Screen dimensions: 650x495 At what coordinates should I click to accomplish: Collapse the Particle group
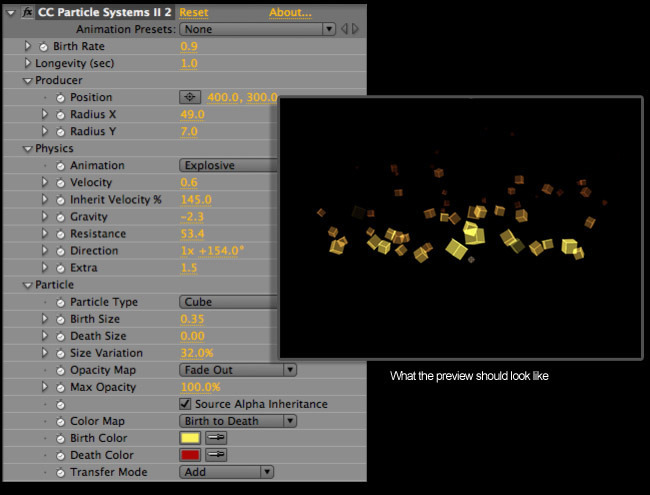[27, 285]
